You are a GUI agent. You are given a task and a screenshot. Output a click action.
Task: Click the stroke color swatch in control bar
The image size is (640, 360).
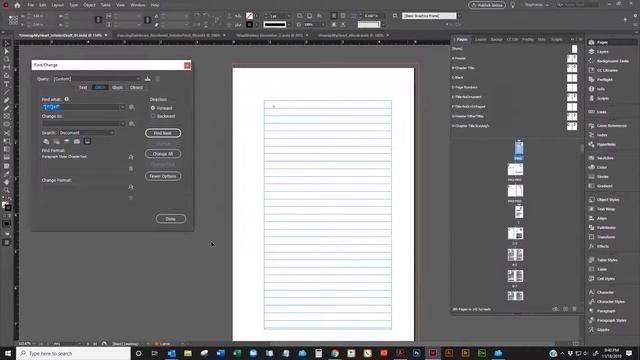pyautogui.click(x=249, y=25)
